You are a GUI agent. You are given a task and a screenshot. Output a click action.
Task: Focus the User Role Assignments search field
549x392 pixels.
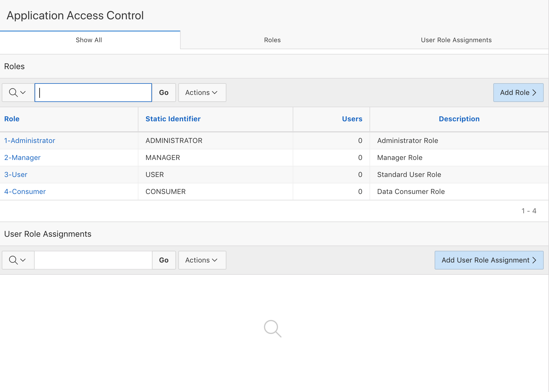[x=93, y=260]
